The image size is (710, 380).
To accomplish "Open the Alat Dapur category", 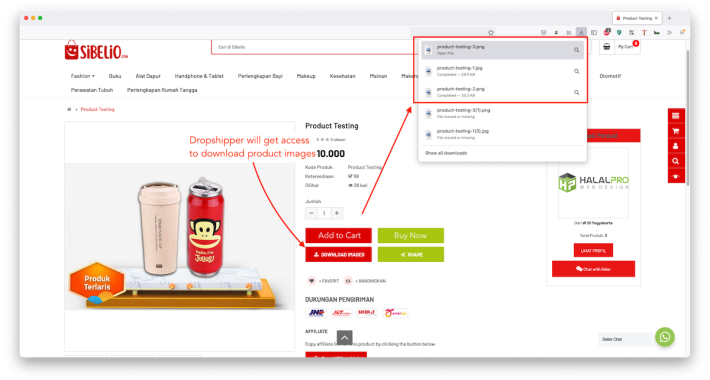I will coord(148,76).
